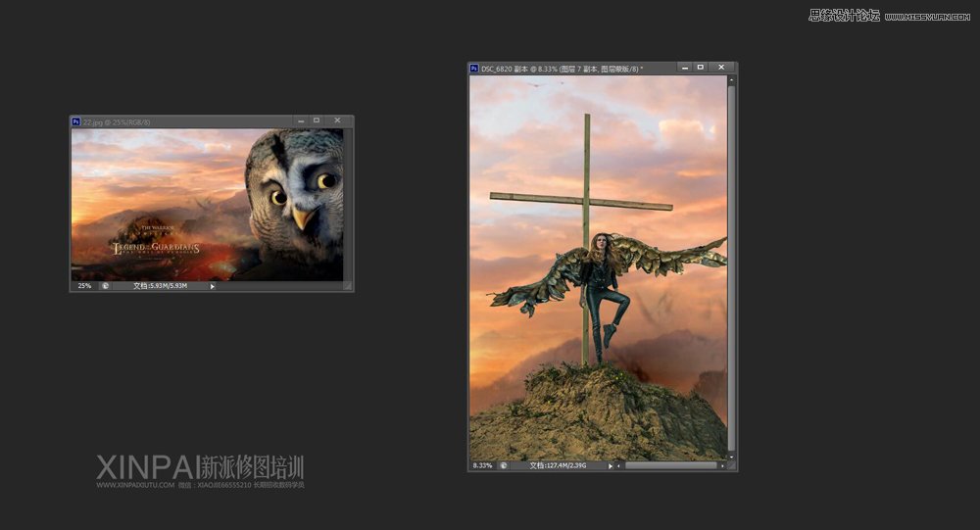The height and width of the screenshot is (530, 980).
Task: Click the vertical scrollbar thumb in DSC_6820
Action: [x=731, y=268]
